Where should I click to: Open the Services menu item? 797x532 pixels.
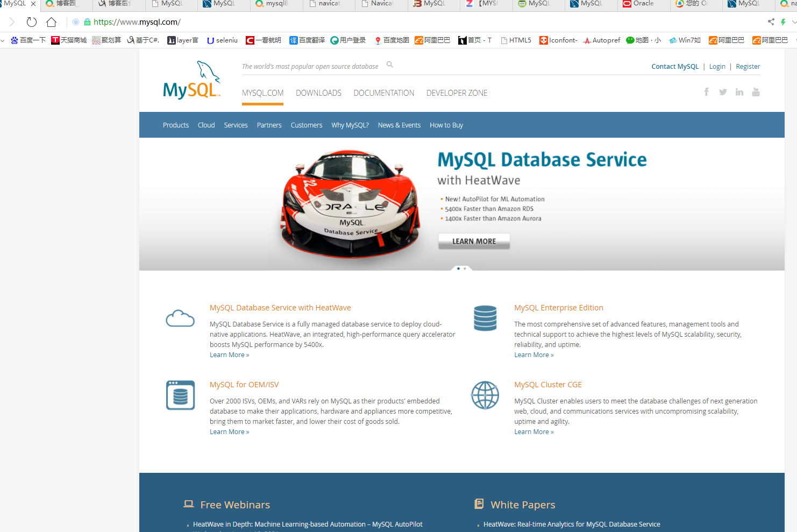[x=236, y=125]
